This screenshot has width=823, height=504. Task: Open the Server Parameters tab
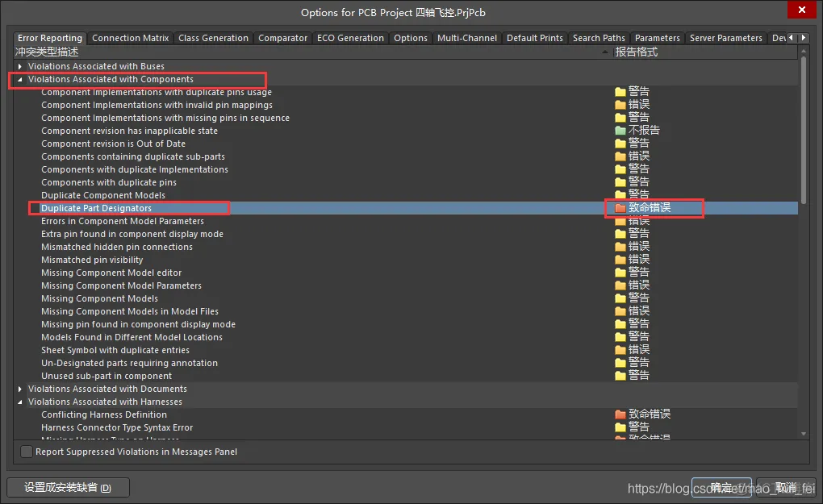pos(725,38)
